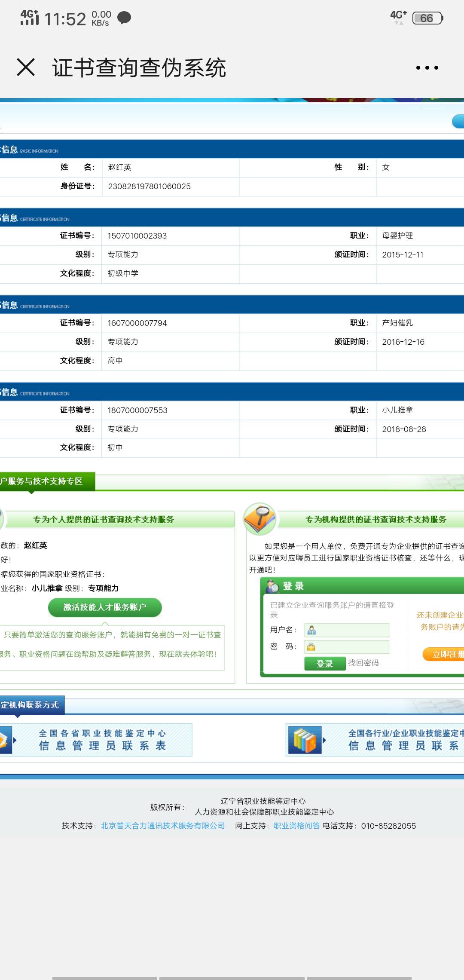
Task: Click the user icon in 用户名 field
Action: tap(312, 630)
